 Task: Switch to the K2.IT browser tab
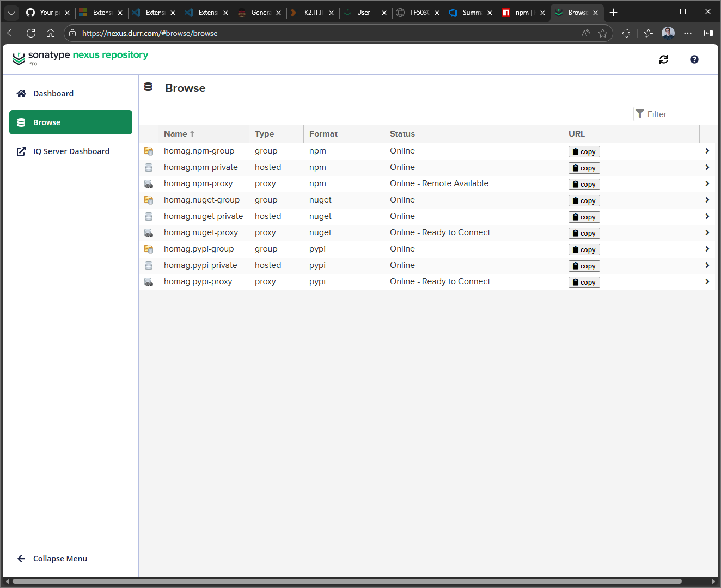[313, 13]
